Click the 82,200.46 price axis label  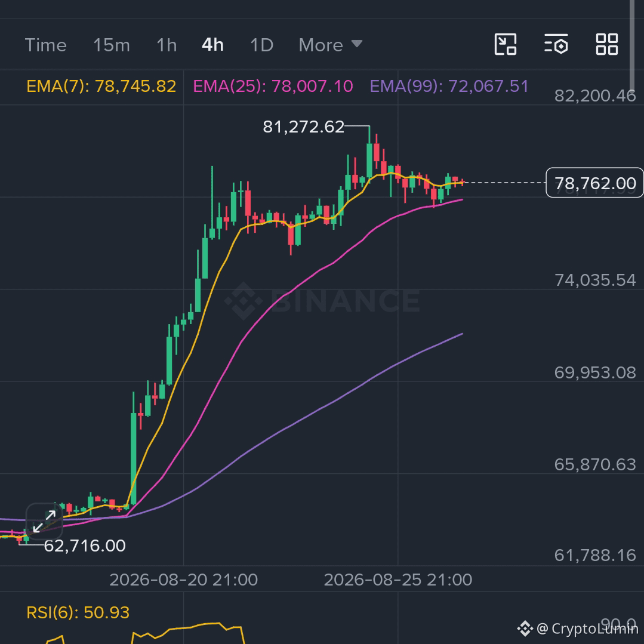click(x=595, y=95)
